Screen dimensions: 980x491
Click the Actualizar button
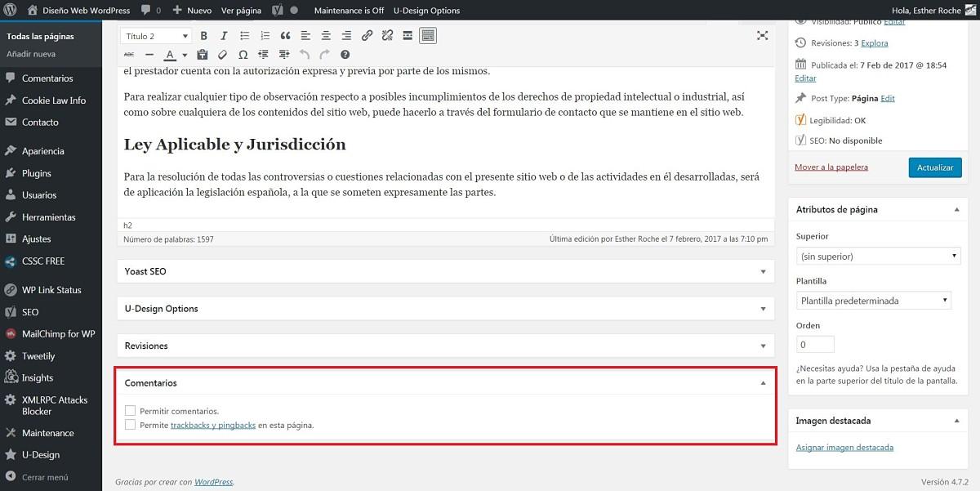click(935, 167)
